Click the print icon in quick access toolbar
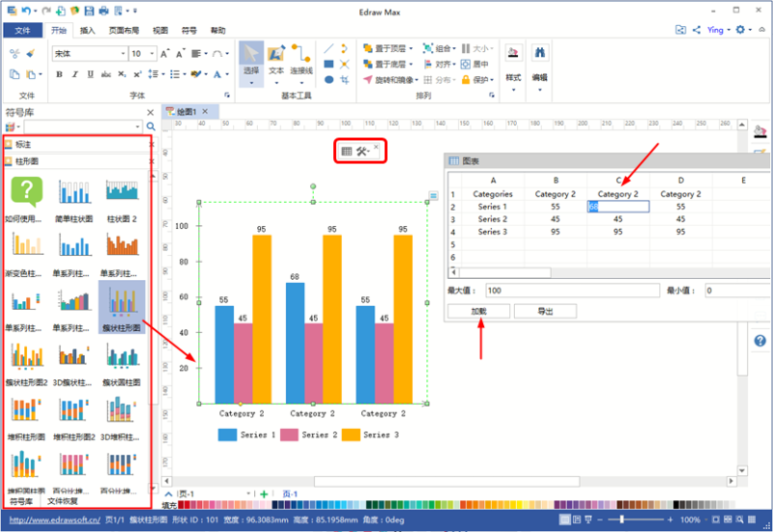Image resolution: width=773 pixels, height=532 pixels. pos(102,11)
